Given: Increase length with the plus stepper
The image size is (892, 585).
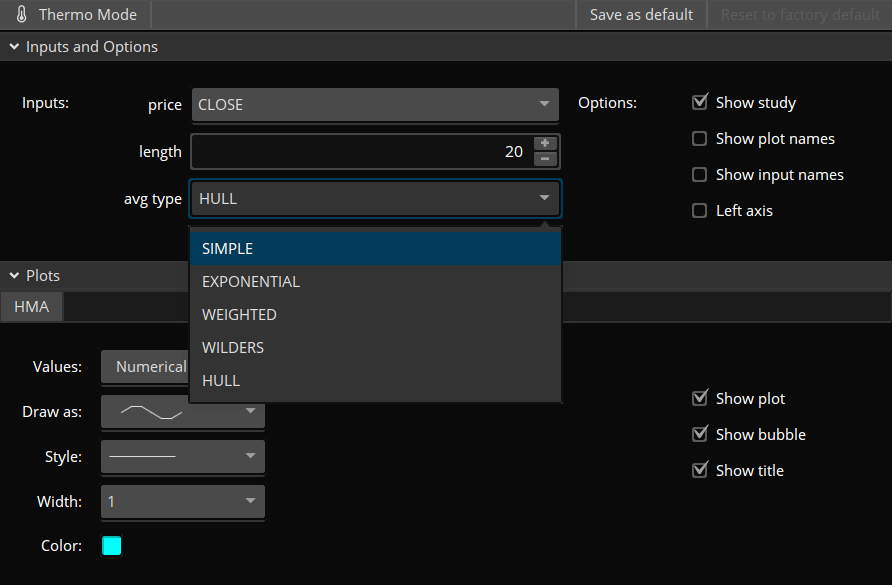Looking at the screenshot, I should pos(544,143).
